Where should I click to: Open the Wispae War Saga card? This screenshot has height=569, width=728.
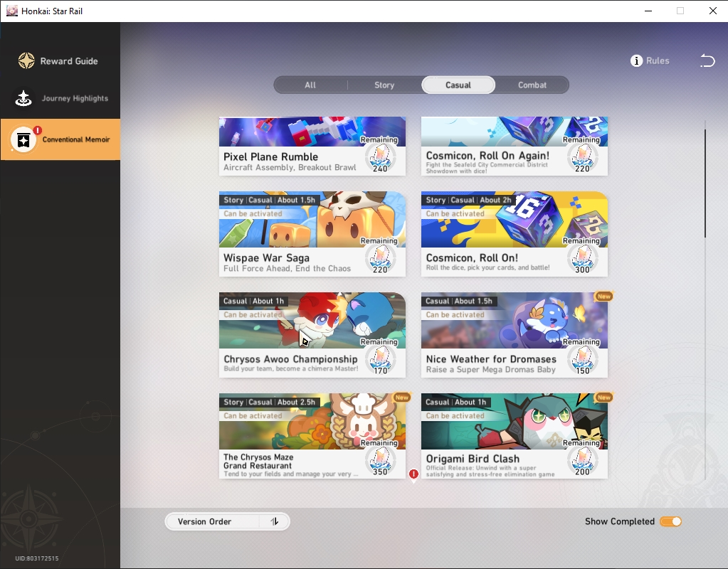tap(312, 234)
